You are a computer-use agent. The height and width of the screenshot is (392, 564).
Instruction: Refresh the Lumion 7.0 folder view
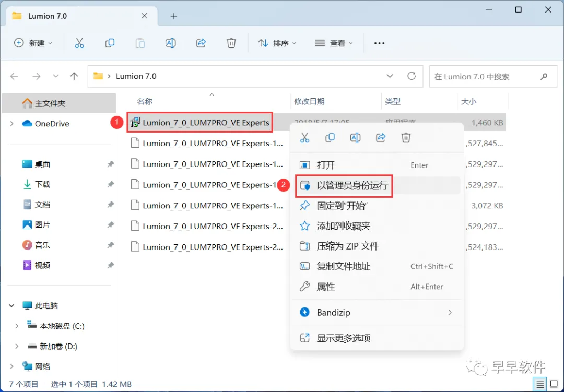coord(412,76)
